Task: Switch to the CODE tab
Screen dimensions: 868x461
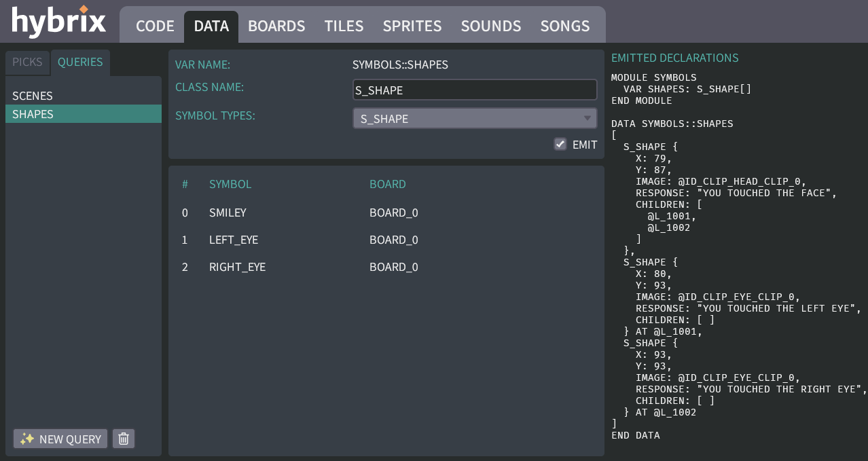Action: [154, 26]
